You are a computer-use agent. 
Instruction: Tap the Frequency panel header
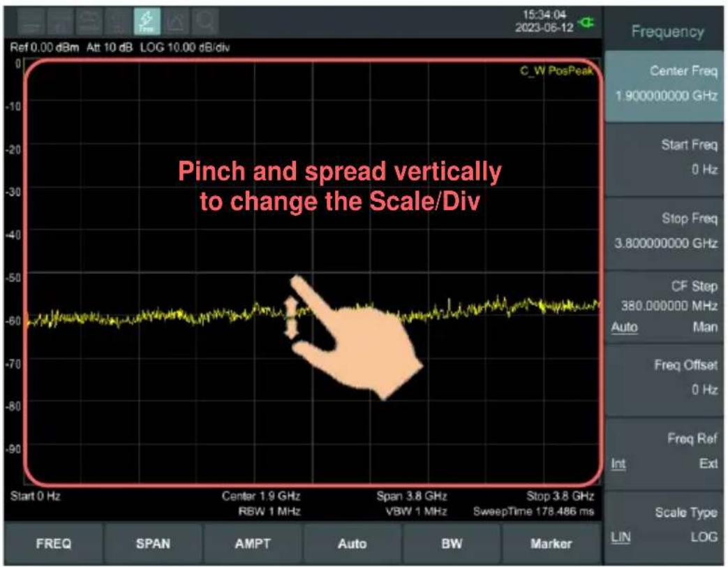[668, 31]
